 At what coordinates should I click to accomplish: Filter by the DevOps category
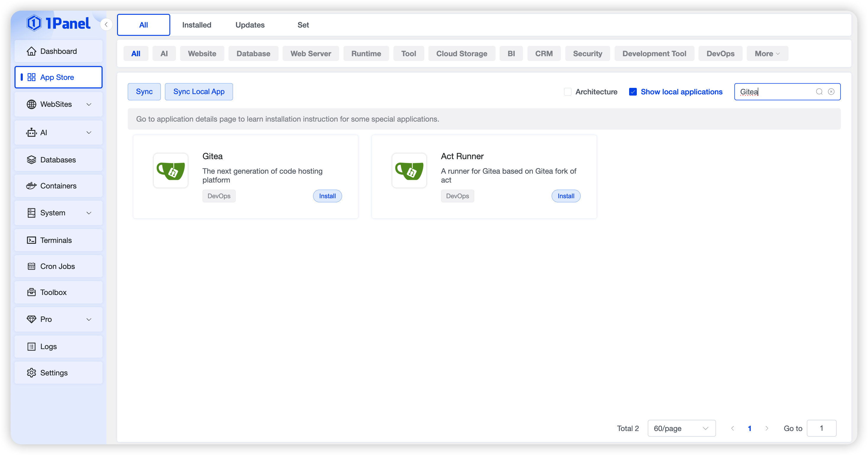[x=720, y=54]
